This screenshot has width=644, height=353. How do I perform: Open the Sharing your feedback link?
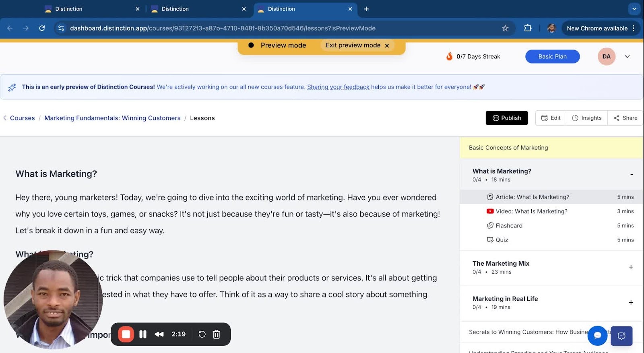tap(338, 87)
